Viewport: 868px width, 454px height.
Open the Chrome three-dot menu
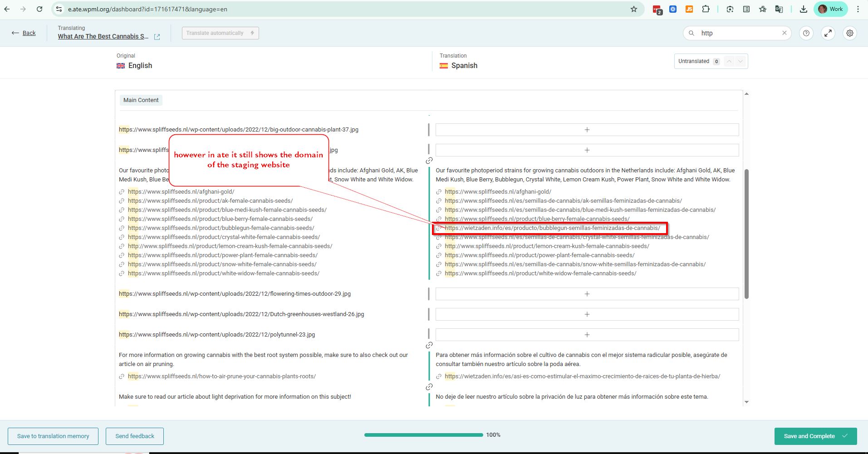[858, 9]
